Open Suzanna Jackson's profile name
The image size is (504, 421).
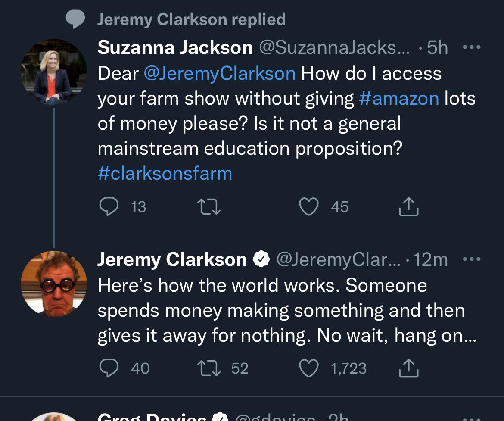[175, 47]
